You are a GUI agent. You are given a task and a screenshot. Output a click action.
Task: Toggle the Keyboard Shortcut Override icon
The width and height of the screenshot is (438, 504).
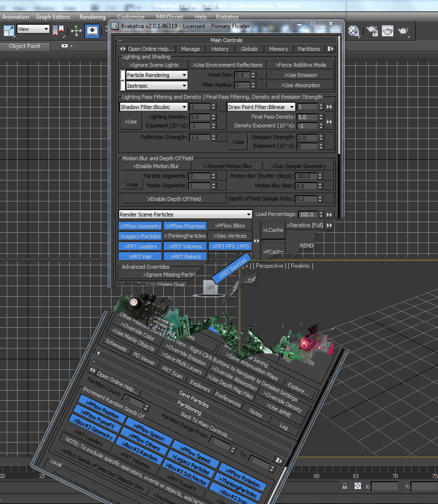tap(92, 31)
